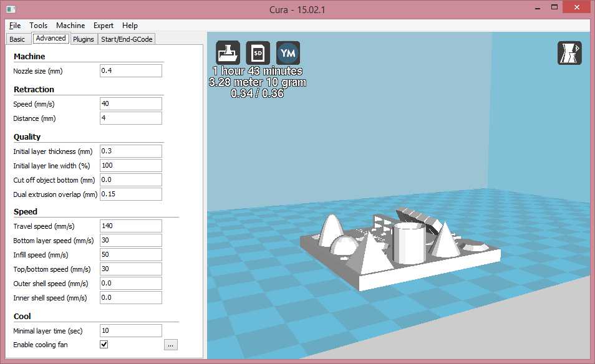
Task: Open the File menu
Action: (15, 26)
